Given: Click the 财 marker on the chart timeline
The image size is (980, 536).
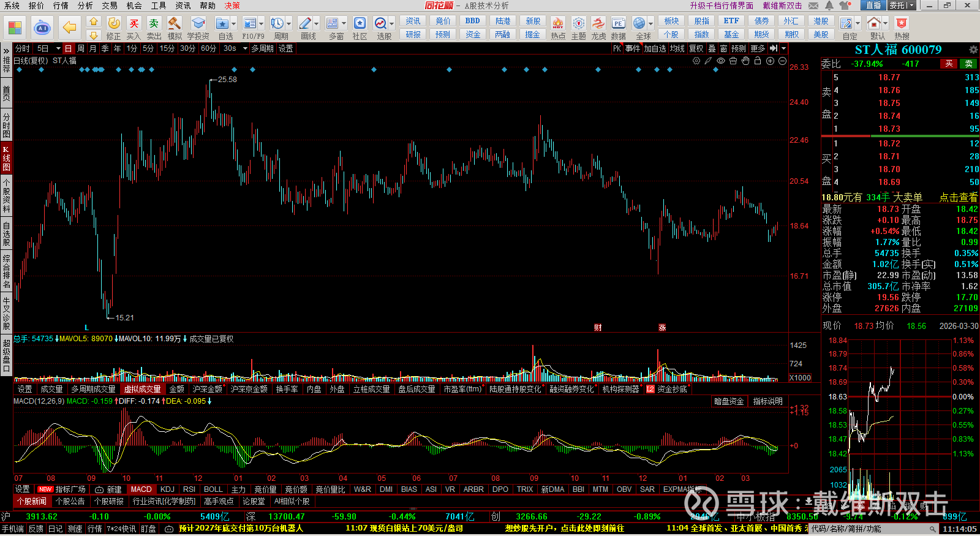Looking at the screenshot, I should point(598,328).
